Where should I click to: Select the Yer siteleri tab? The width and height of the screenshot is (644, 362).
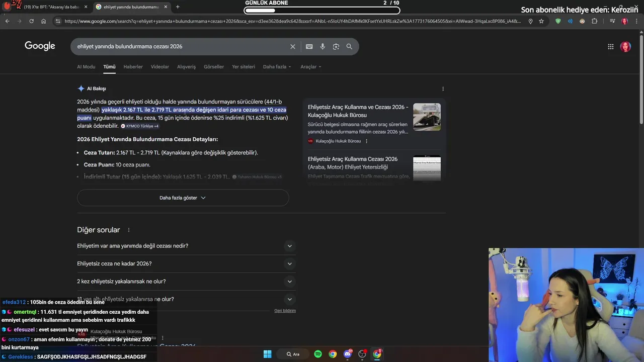point(244,67)
